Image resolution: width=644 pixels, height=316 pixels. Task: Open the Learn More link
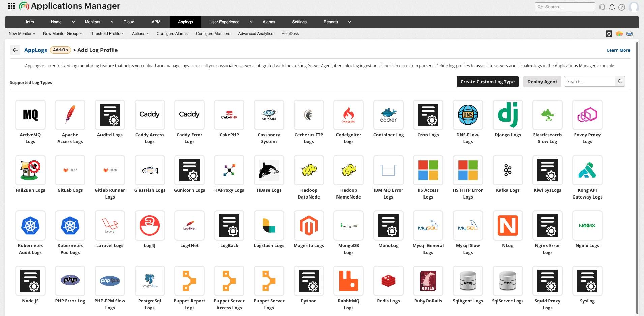click(x=618, y=50)
